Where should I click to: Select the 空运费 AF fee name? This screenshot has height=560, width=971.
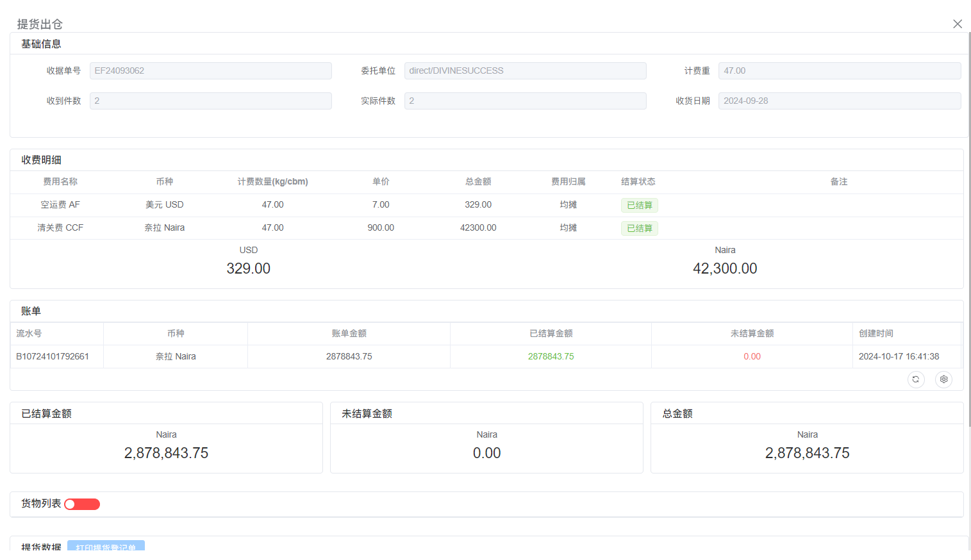click(x=60, y=204)
